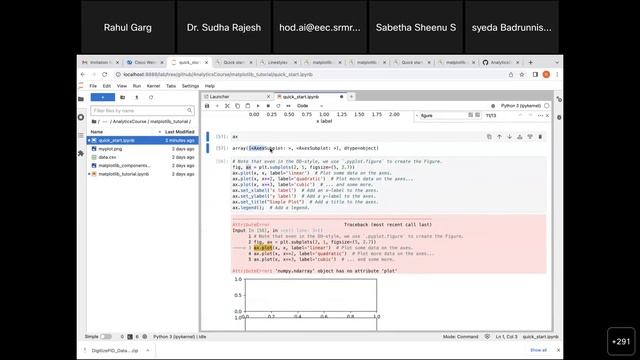Open browser tab search chevron

557,62
